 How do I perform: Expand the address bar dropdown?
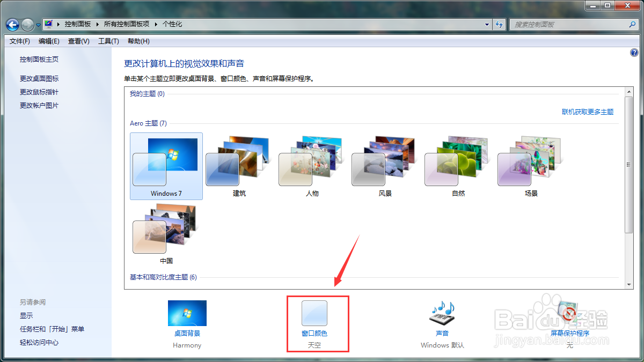tap(486, 24)
